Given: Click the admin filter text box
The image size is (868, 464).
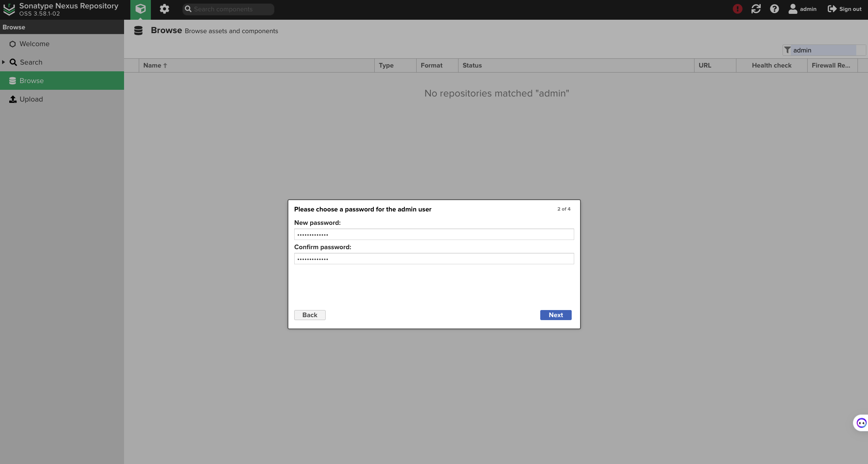Looking at the screenshot, I should [x=823, y=50].
